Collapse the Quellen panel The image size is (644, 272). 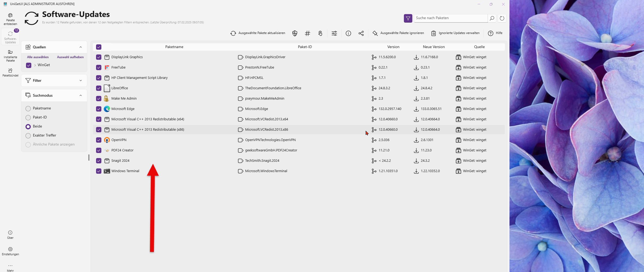coord(81,47)
